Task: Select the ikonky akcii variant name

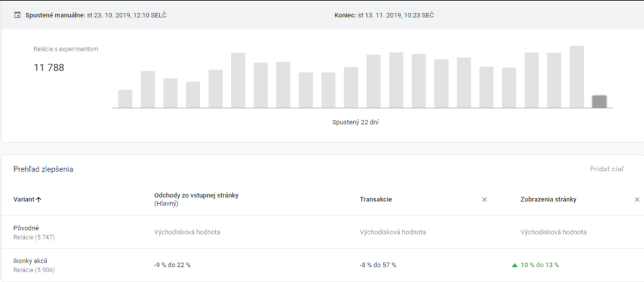Action: pyautogui.click(x=31, y=261)
